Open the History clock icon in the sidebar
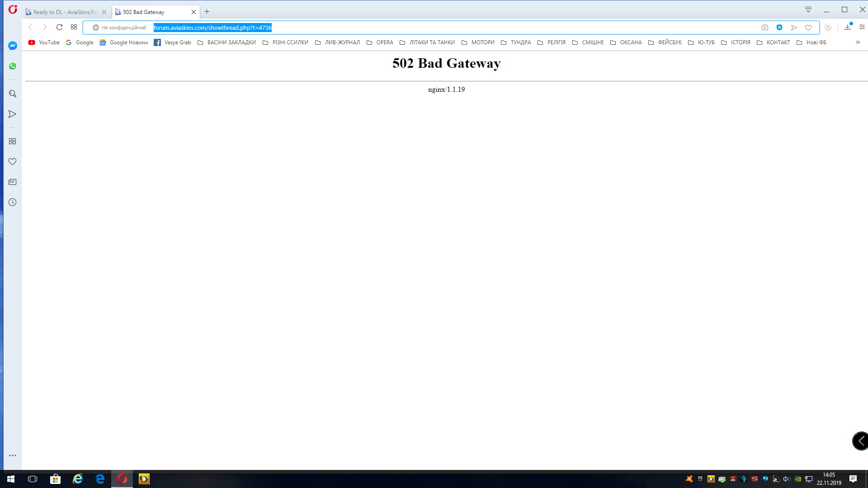The width and height of the screenshot is (868, 488). click(13, 202)
